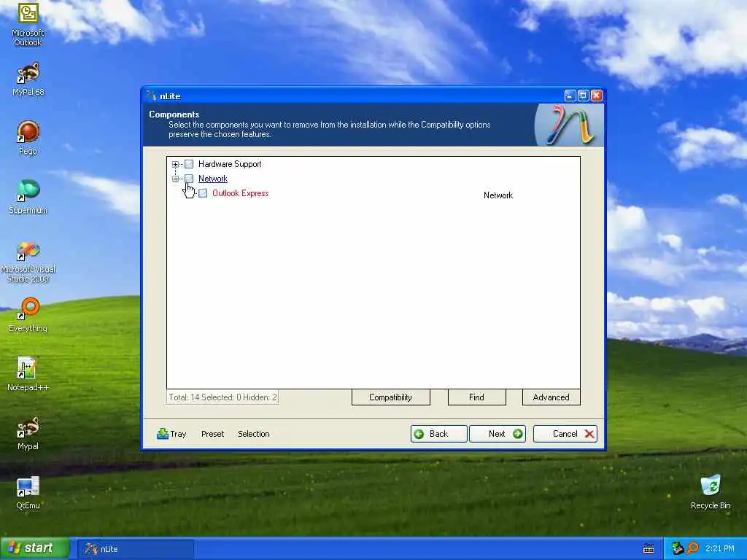Click the green Next arrow icon
Image resolution: width=747 pixels, height=560 pixels.
point(517,434)
